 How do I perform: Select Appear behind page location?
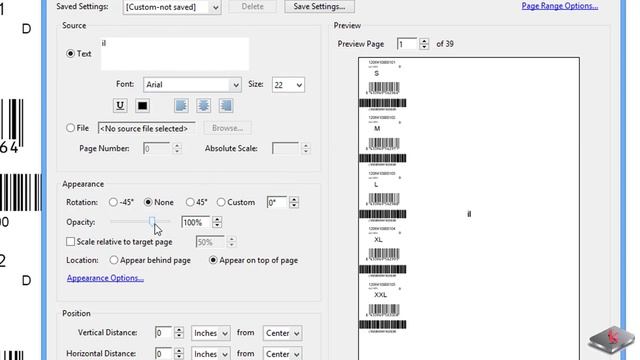pos(113,260)
